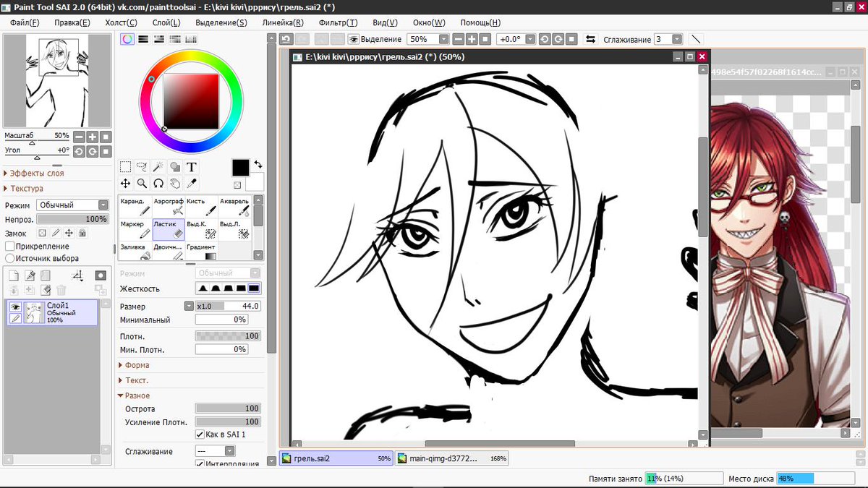This screenshot has height=488, width=868.
Task: Hide Слой1 layer with eye icon
Action: point(15,307)
